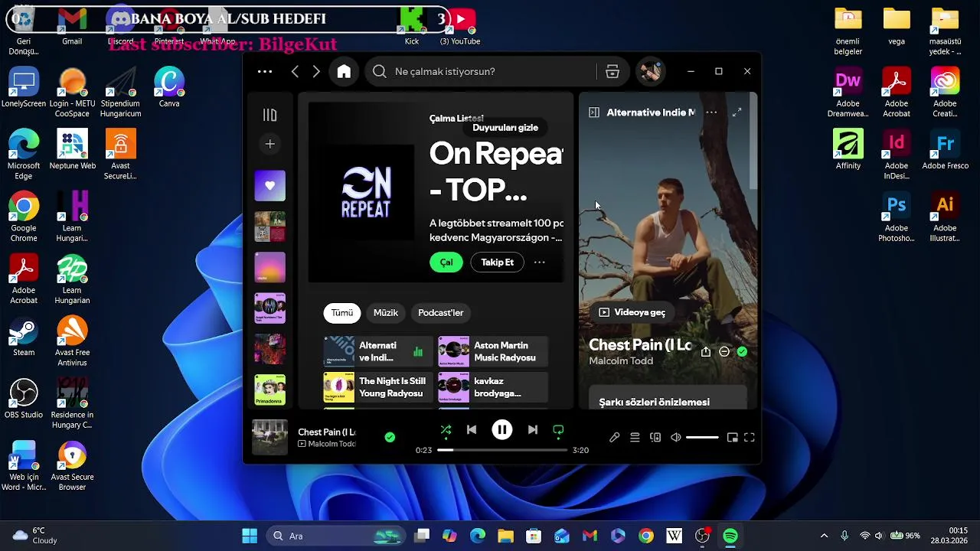Screen dimensions: 980x551
Task: Open Malcolm Todd artist link in panel
Action: coord(621,361)
